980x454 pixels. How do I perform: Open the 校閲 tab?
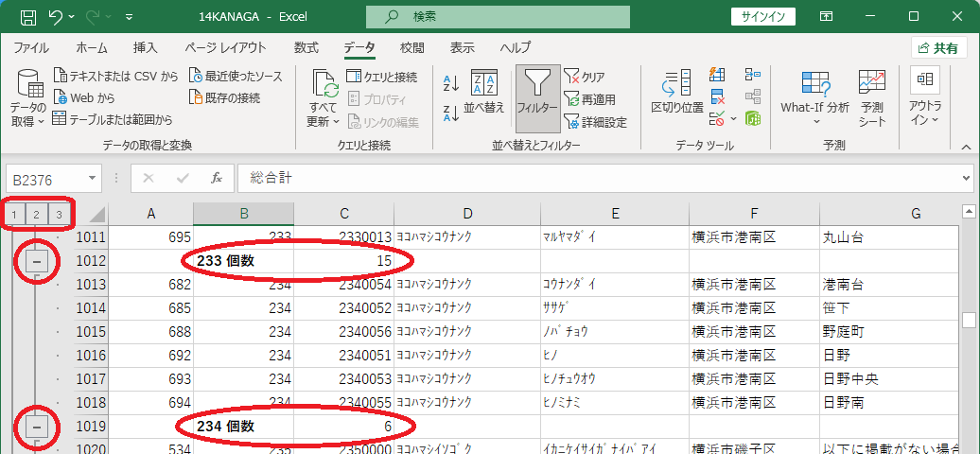click(412, 47)
